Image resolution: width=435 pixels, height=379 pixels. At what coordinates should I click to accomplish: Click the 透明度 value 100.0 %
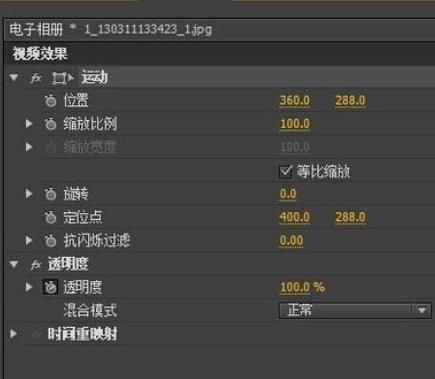302,287
